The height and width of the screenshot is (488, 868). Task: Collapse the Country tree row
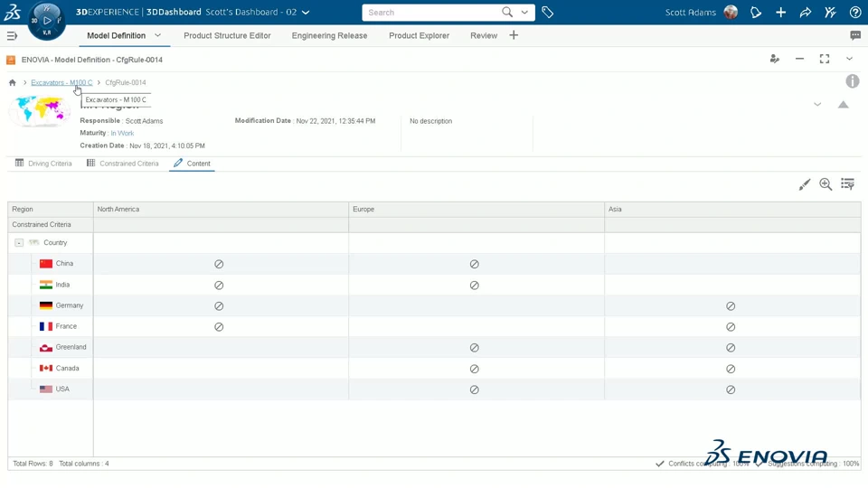pyautogui.click(x=19, y=243)
